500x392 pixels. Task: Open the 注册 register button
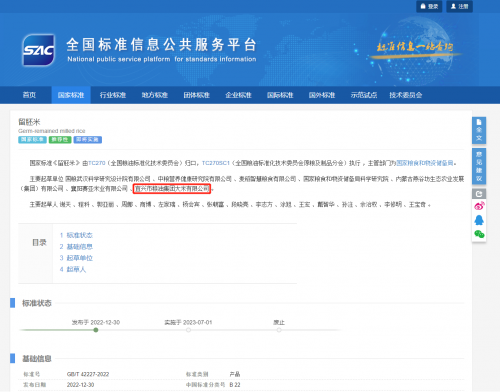(x=460, y=6)
